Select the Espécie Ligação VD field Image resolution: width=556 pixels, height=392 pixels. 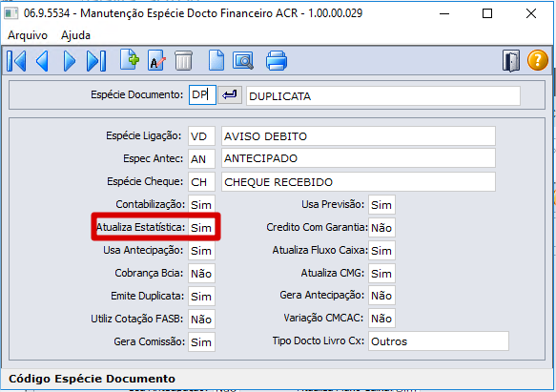point(201,136)
